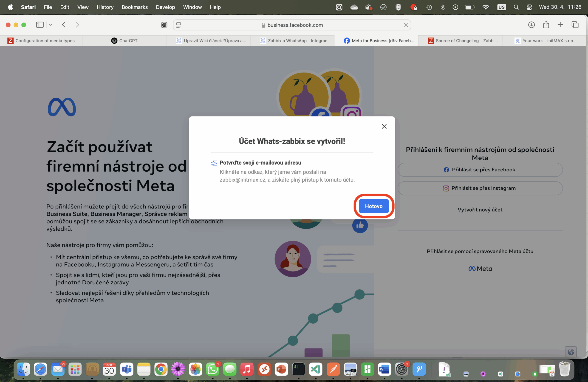Click Přihlásit se přes Facebook
Image resolution: width=588 pixels, height=382 pixels.
(480, 170)
